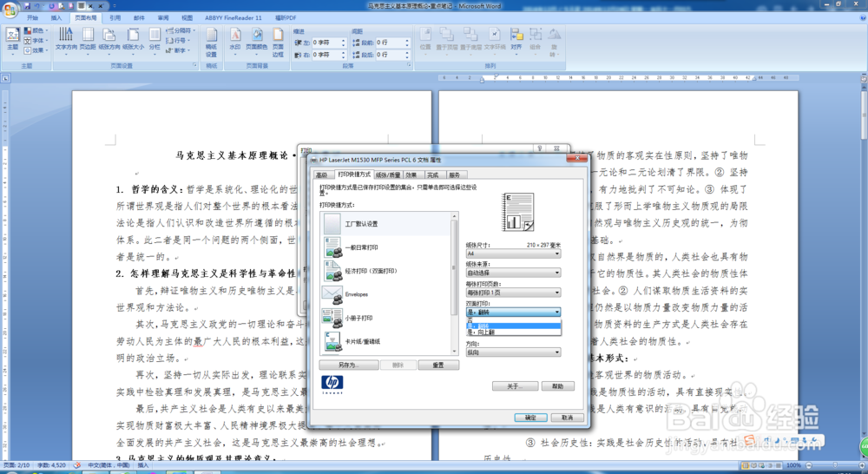Click the 另存为... button
The height and width of the screenshot is (474, 868).
(x=349, y=365)
